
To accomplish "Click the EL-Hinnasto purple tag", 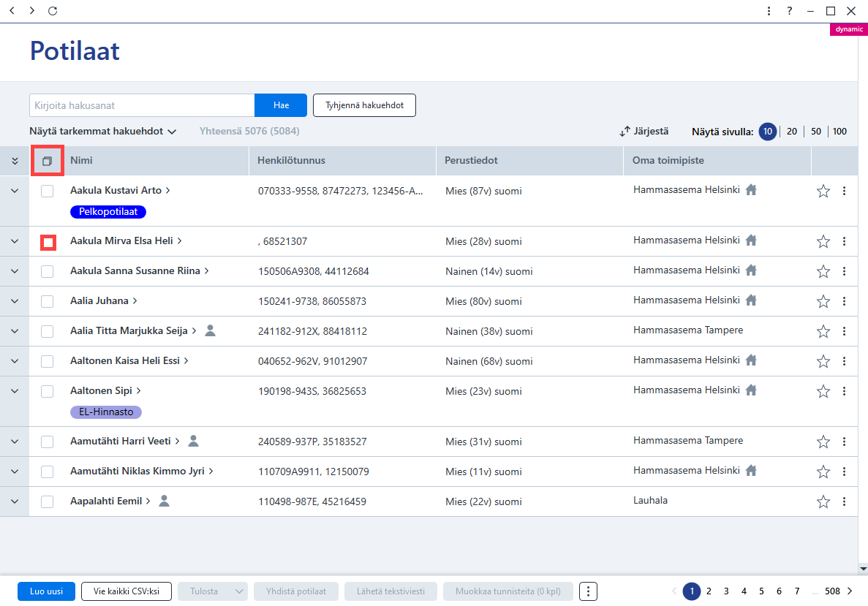I will (x=106, y=412).
